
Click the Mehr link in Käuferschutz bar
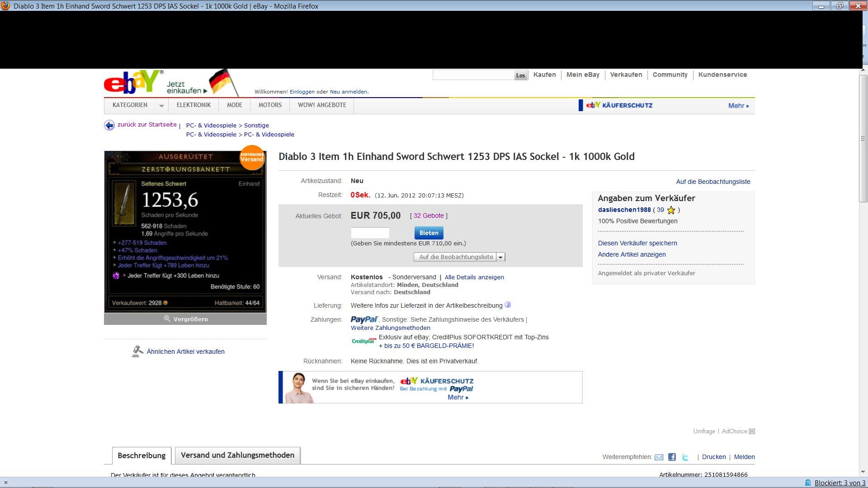point(738,106)
